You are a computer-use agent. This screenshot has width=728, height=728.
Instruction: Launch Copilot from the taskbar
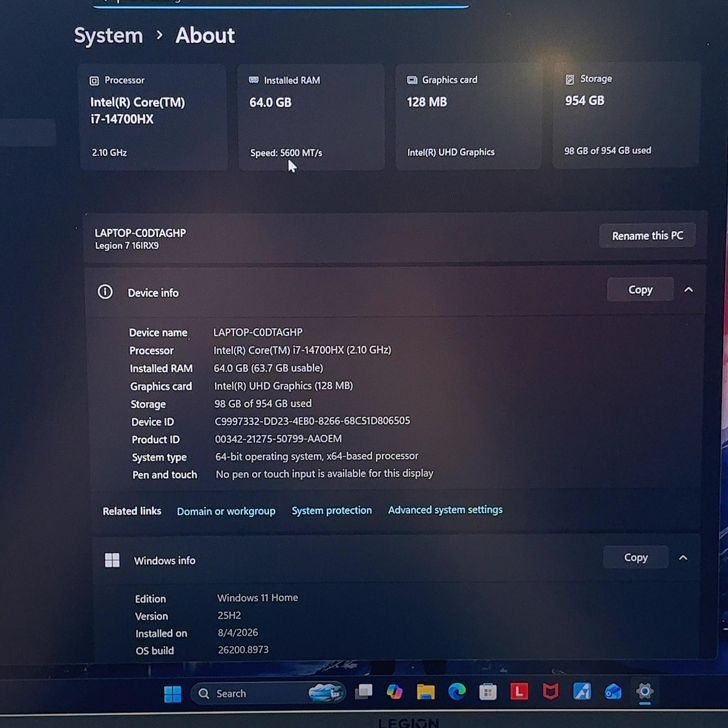point(394,692)
